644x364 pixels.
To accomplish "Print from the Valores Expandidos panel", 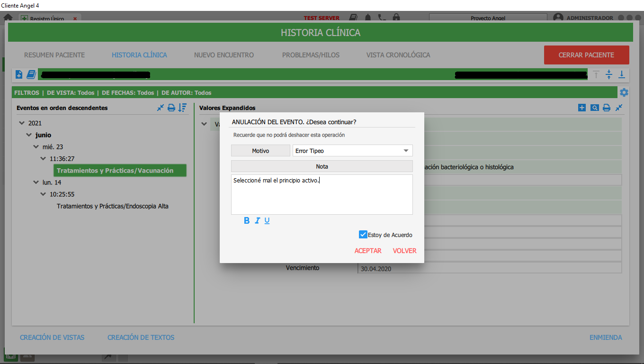I will (607, 108).
